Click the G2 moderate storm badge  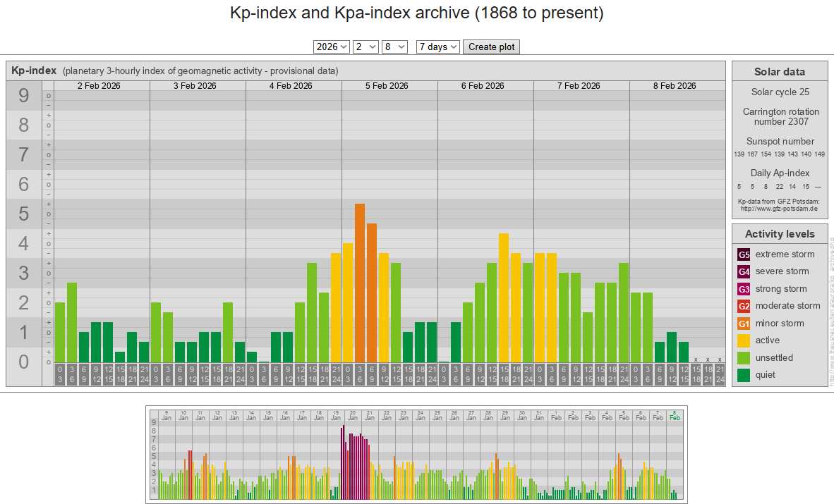click(x=744, y=306)
